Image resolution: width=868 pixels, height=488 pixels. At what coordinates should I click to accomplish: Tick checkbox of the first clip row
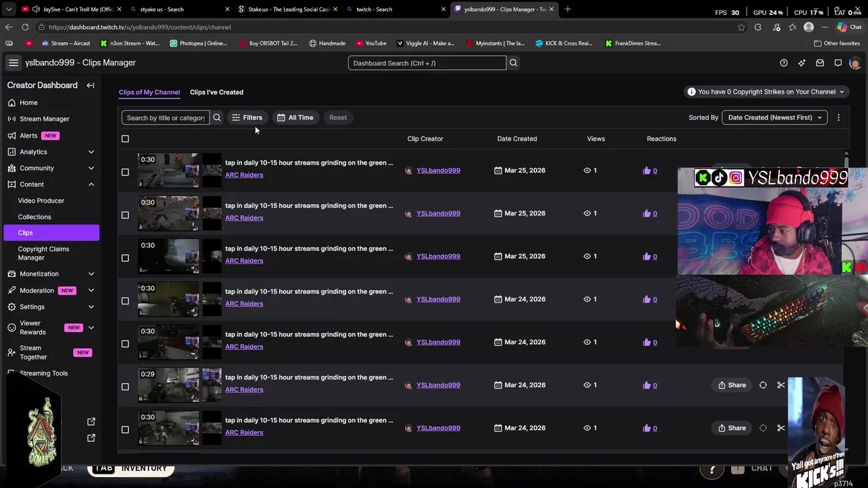click(125, 172)
